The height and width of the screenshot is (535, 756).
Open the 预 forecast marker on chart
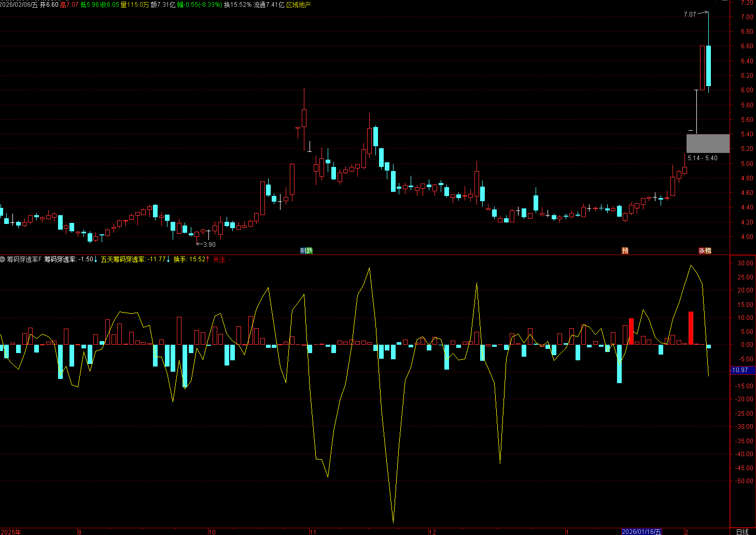[x=625, y=251]
